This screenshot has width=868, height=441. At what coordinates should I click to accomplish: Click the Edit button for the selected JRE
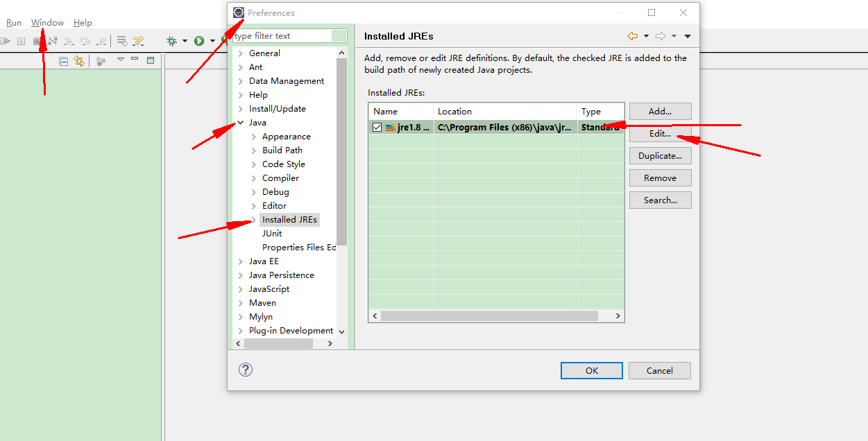pyautogui.click(x=659, y=133)
